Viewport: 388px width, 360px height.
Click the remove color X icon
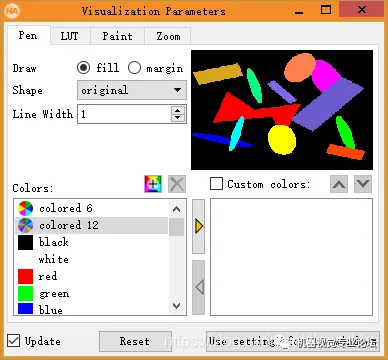(177, 184)
